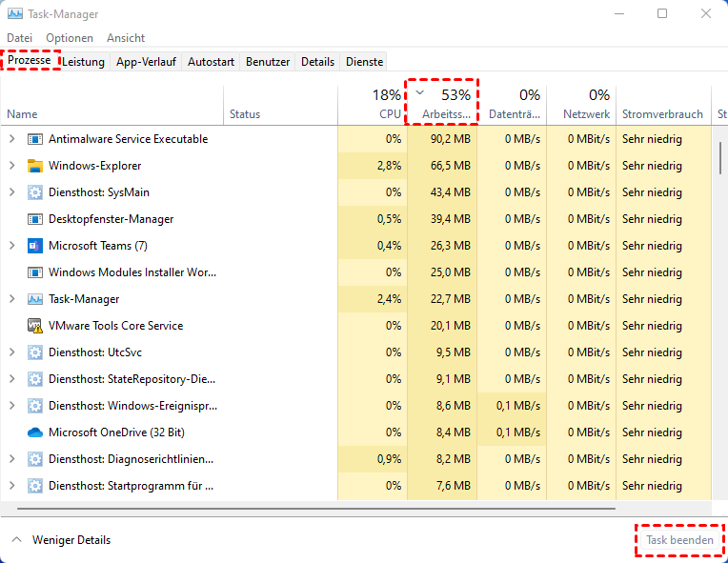The height and width of the screenshot is (563, 728).
Task: Click the Windows-Explorer folder icon
Action: click(x=35, y=166)
